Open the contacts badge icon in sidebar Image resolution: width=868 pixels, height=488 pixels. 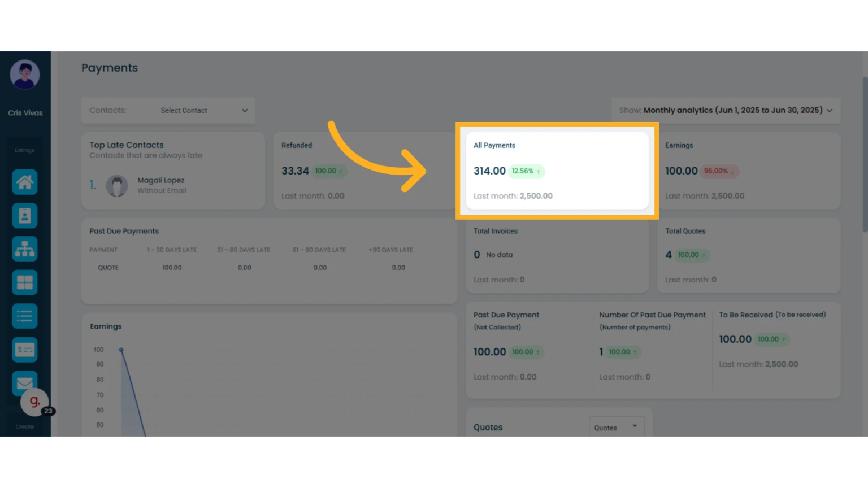(25, 216)
